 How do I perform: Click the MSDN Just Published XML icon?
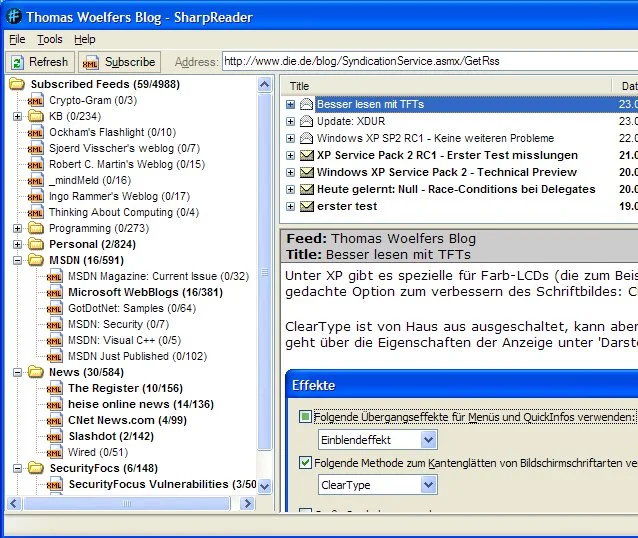[55, 356]
